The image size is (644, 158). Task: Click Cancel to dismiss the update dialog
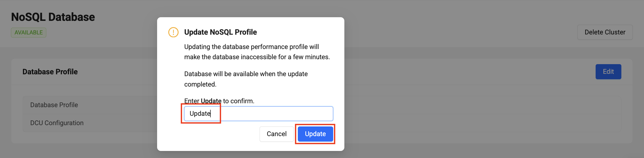[x=276, y=134]
